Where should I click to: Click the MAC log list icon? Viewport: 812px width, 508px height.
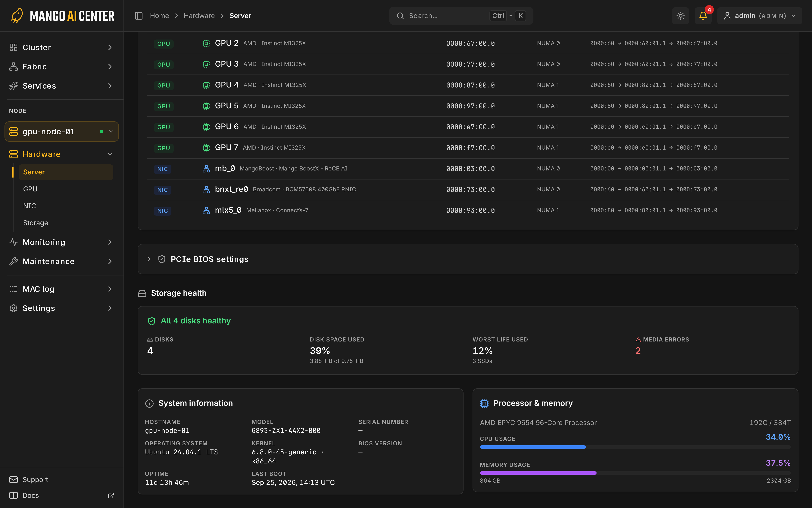click(x=13, y=289)
